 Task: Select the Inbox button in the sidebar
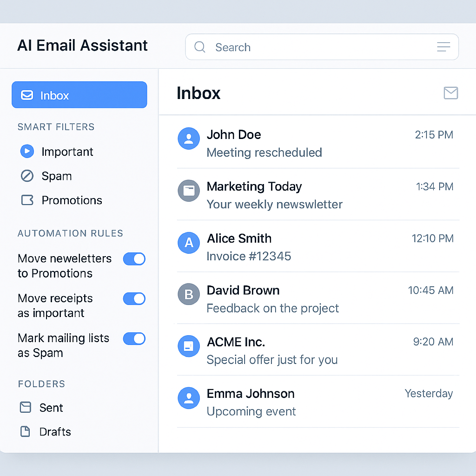pos(79,95)
